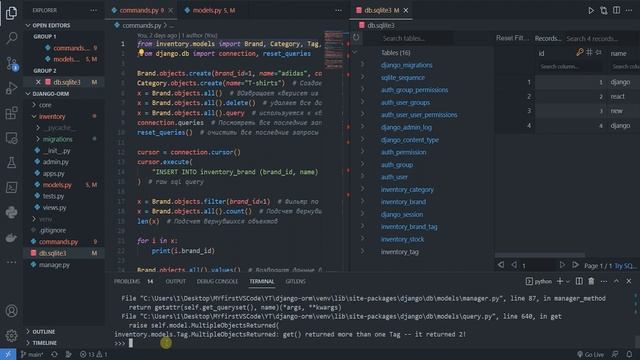Screen dimensions: 640x360
Task: Open the GitLens panel tab
Action: coord(296,281)
